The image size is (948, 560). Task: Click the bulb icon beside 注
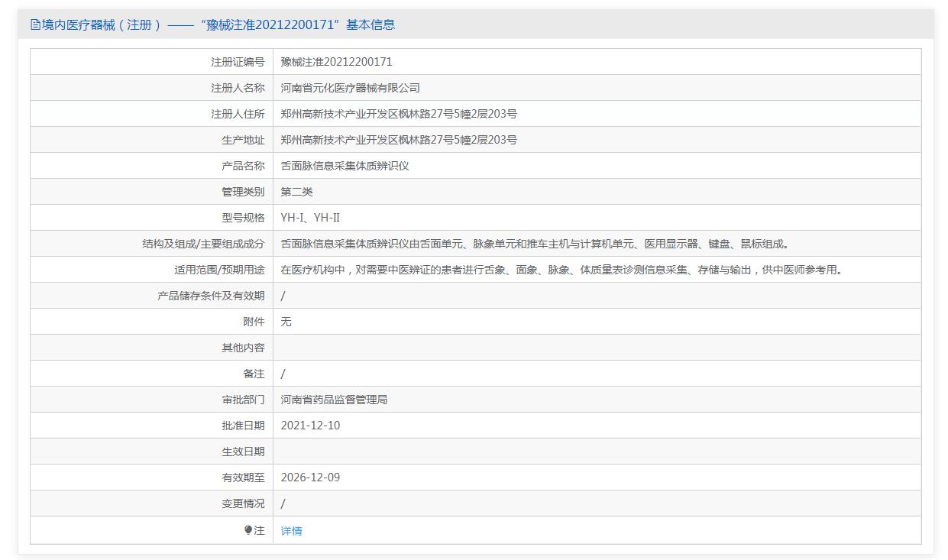coord(248,529)
